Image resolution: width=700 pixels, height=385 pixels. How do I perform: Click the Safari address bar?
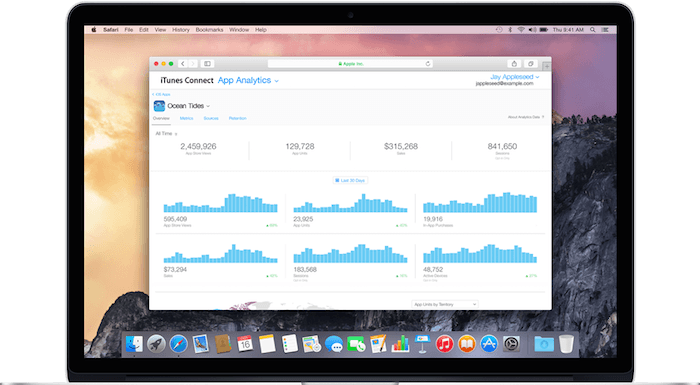(350, 64)
